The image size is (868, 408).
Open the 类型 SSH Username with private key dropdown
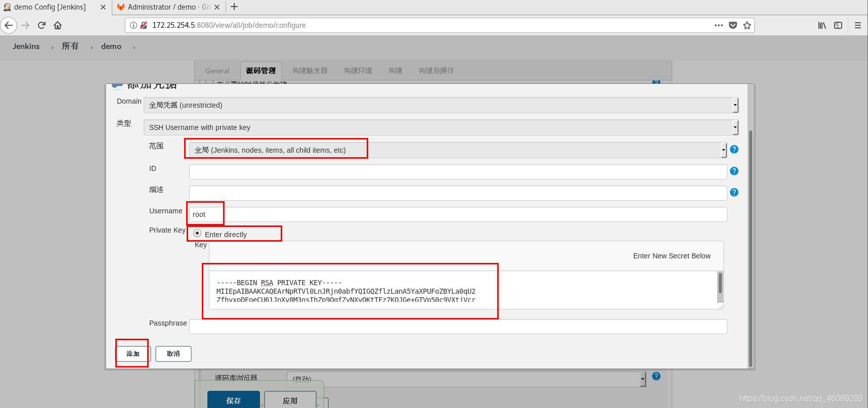click(441, 127)
